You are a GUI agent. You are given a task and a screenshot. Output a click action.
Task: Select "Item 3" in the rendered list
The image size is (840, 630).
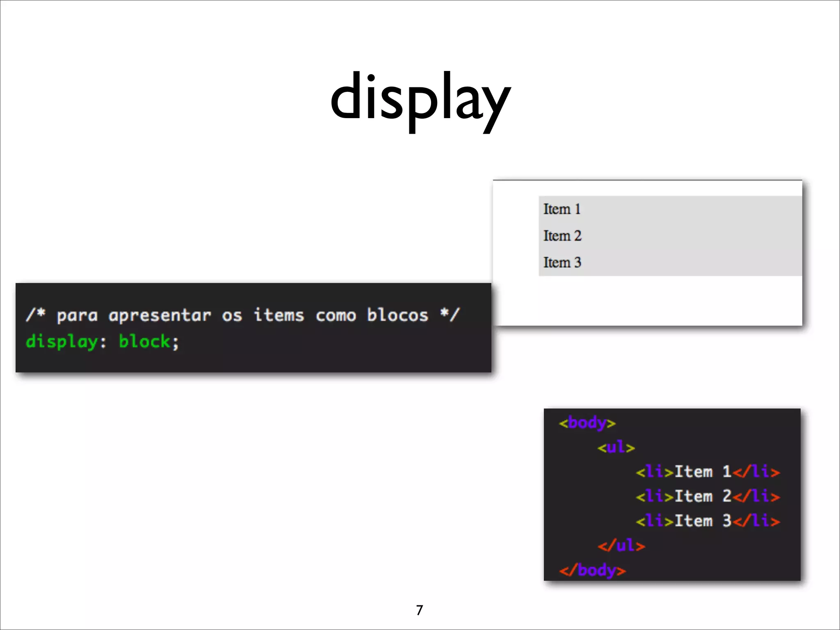[562, 262]
